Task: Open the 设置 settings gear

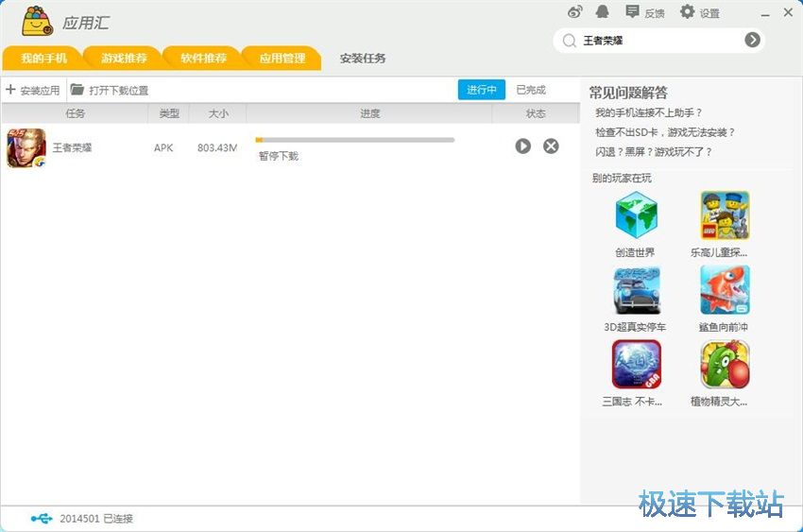Action: [x=687, y=11]
